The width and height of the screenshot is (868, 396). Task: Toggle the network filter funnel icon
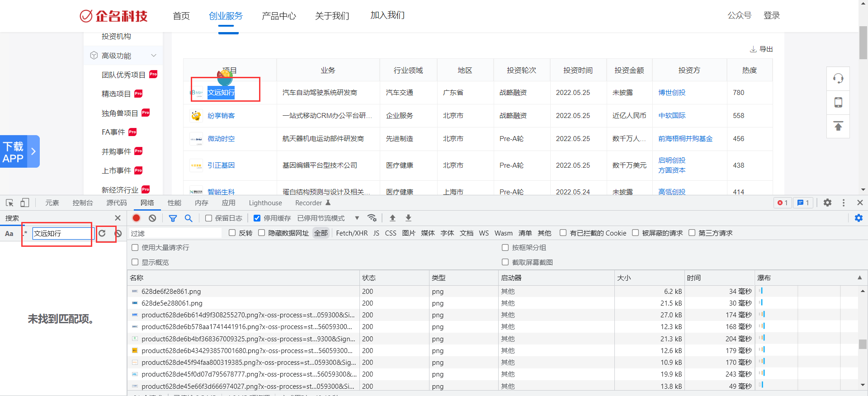173,218
